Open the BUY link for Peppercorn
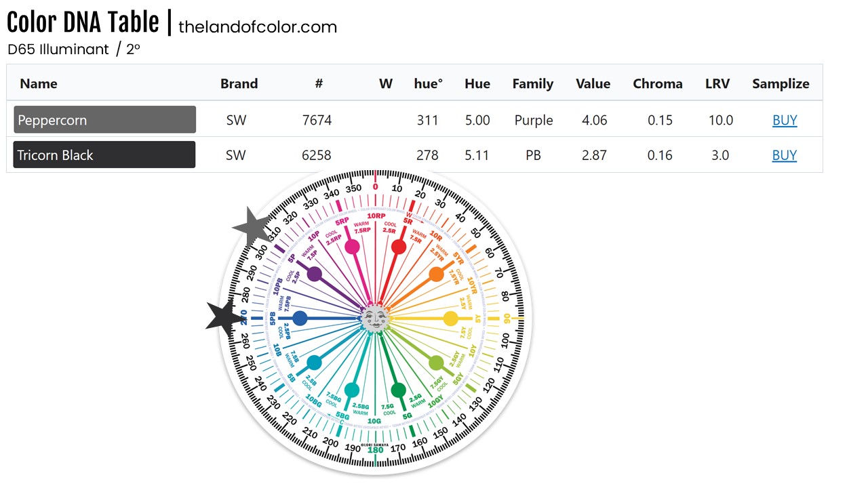Image resolution: width=868 pixels, height=488 pixels. point(785,120)
